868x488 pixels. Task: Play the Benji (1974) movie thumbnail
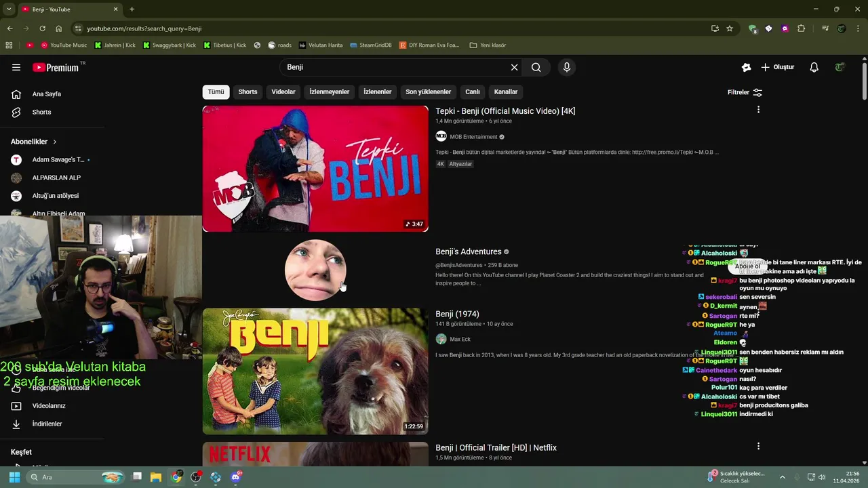pyautogui.click(x=315, y=371)
